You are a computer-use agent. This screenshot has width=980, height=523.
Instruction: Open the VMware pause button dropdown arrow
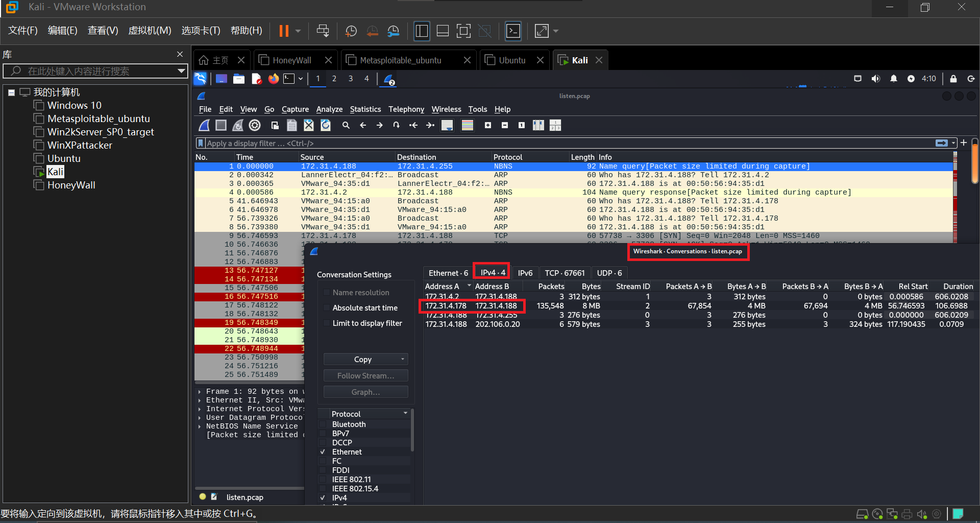pyautogui.click(x=298, y=31)
